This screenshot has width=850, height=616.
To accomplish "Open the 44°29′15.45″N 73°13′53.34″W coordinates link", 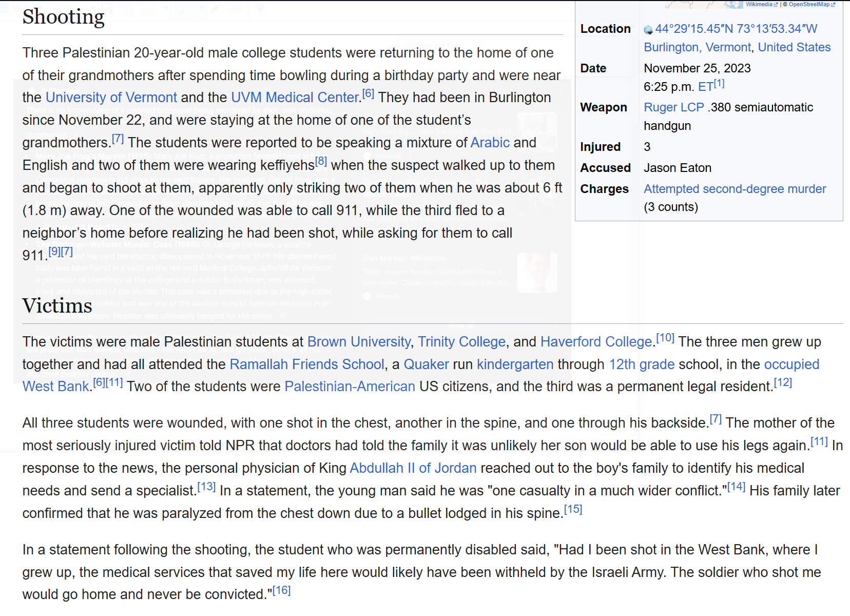I will [x=736, y=29].
